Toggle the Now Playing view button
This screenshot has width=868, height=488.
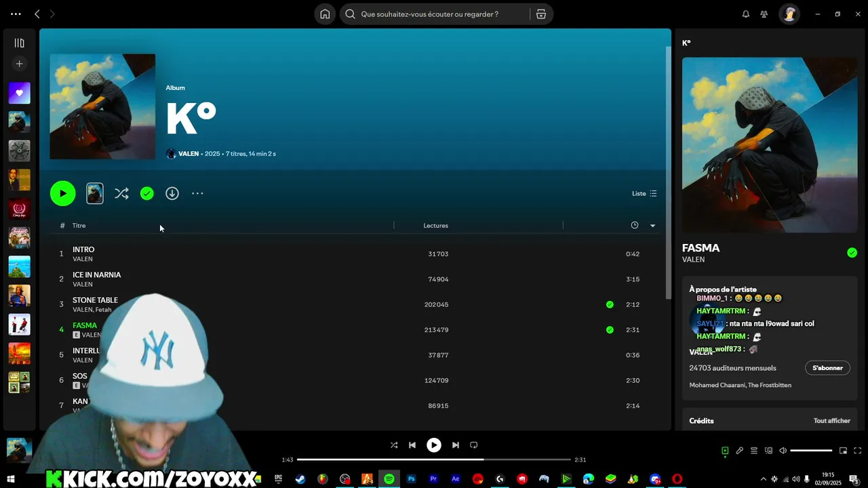click(725, 451)
